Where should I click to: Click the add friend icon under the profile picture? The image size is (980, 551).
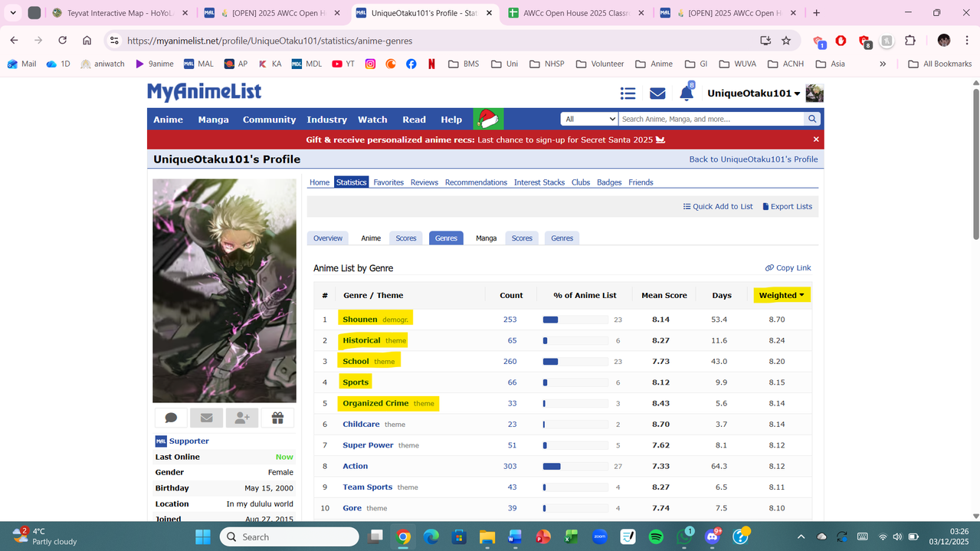click(241, 418)
